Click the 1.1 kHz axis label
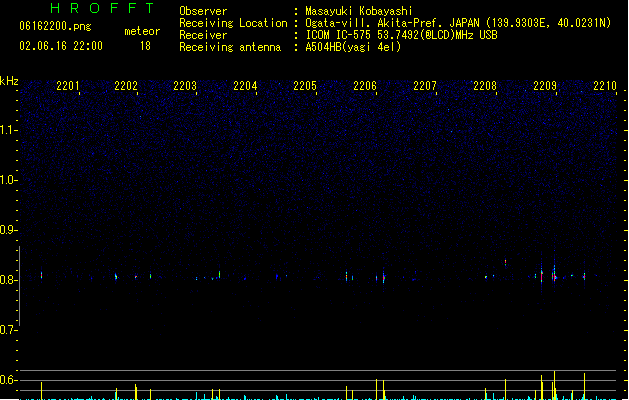 [x=8, y=130]
